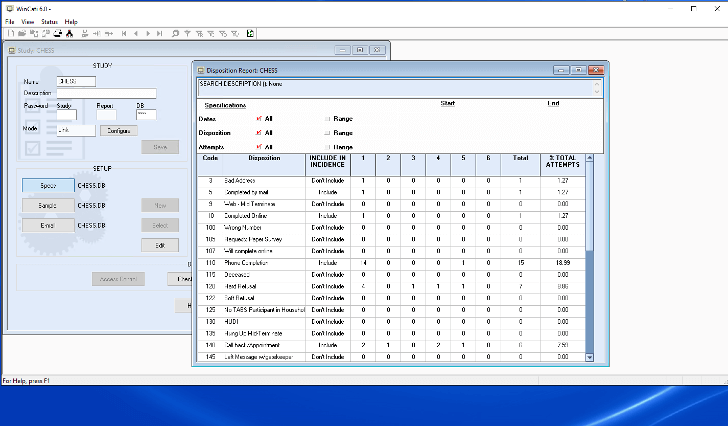This screenshot has height=426, width=728.
Task: Open the Help menu
Action: [71, 22]
